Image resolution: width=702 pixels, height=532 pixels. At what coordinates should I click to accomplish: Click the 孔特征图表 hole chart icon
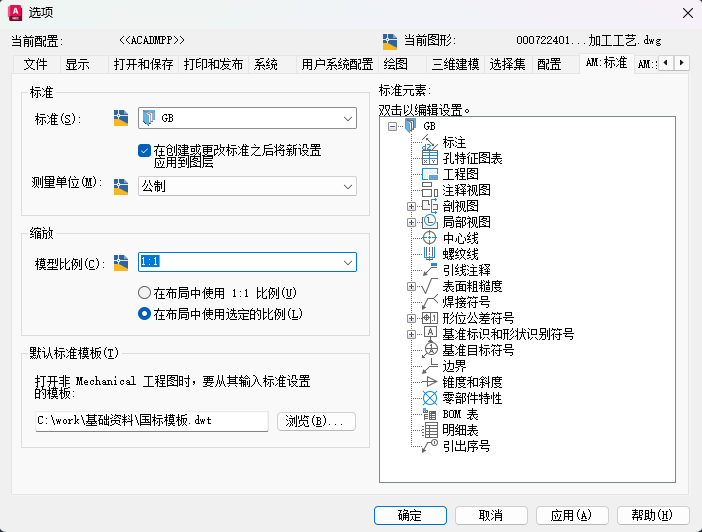tap(430, 158)
